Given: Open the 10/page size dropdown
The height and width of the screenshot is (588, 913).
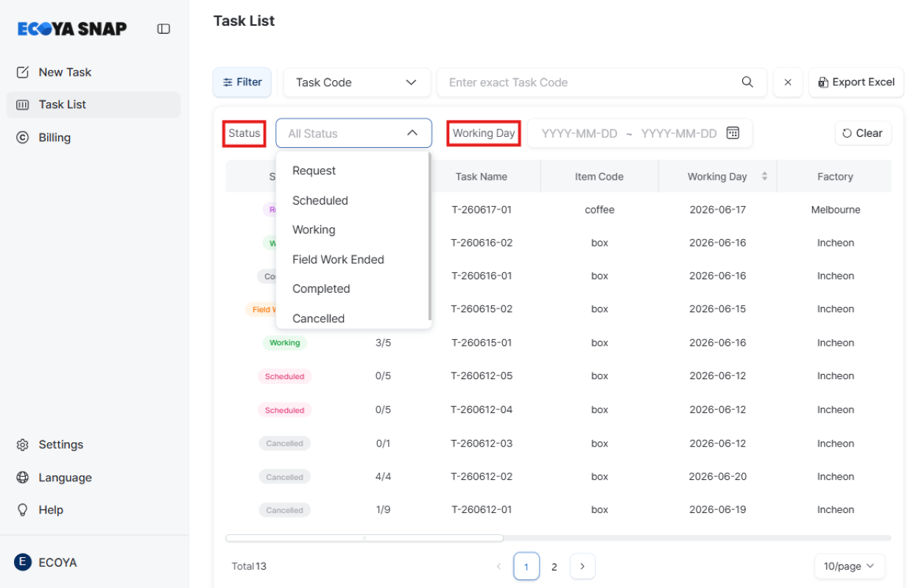Looking at the screenshot, I should pos(850,567).
